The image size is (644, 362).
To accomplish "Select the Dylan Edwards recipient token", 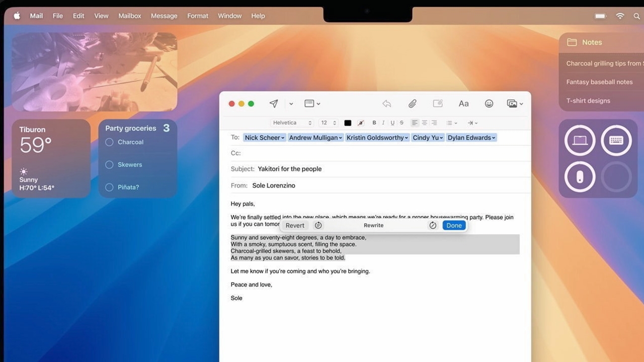I will 471,138.
